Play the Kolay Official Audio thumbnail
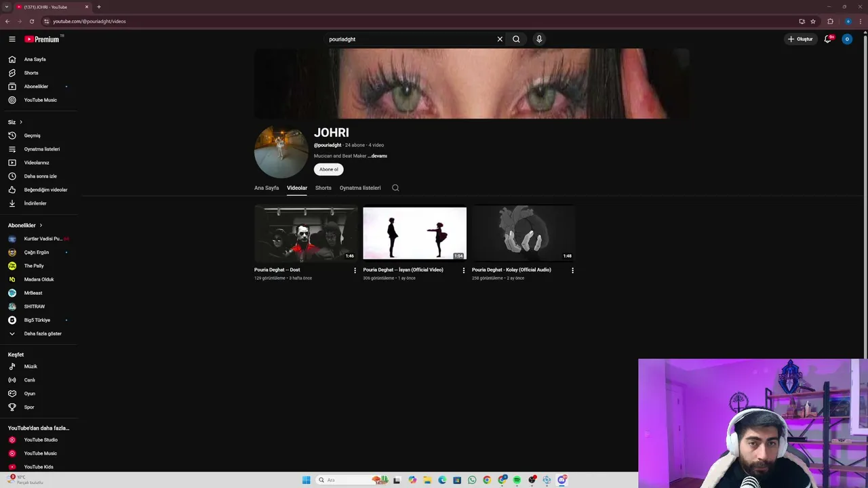Image resolution: width=868 pixels, height=488 pixels. click(524, 233)
